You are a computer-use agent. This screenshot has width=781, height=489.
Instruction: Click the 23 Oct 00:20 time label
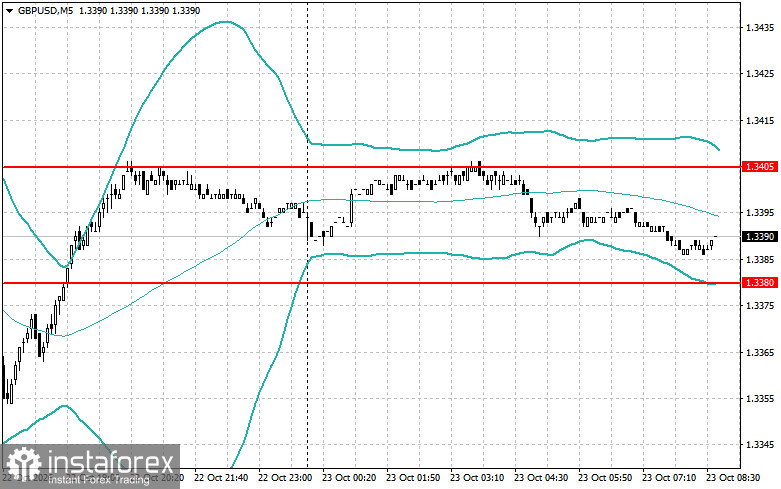[x=349, y=478]
